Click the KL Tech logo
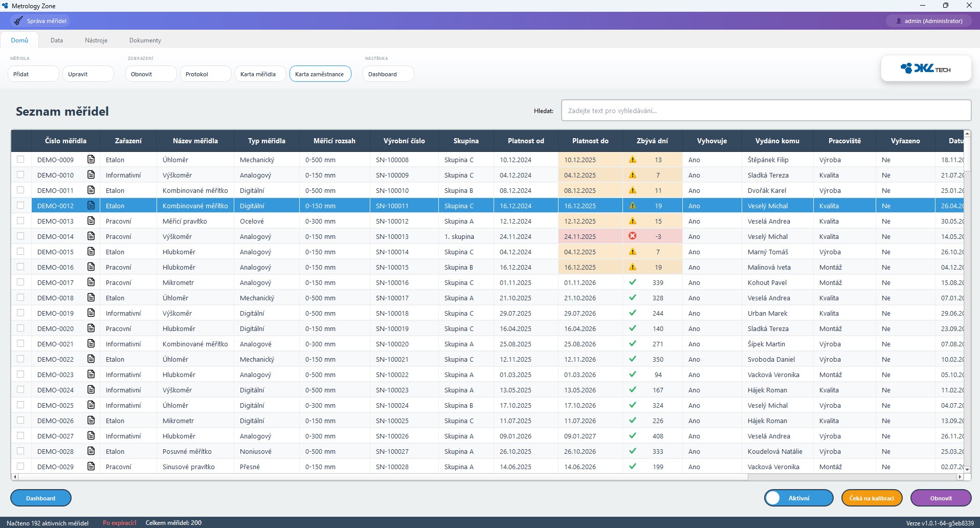 coord(925,69)
